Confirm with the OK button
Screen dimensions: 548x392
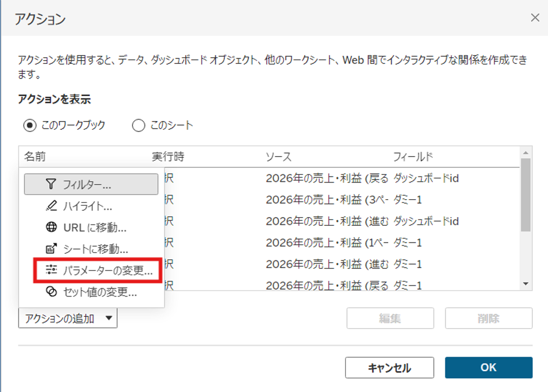click(x=488, y=368)
